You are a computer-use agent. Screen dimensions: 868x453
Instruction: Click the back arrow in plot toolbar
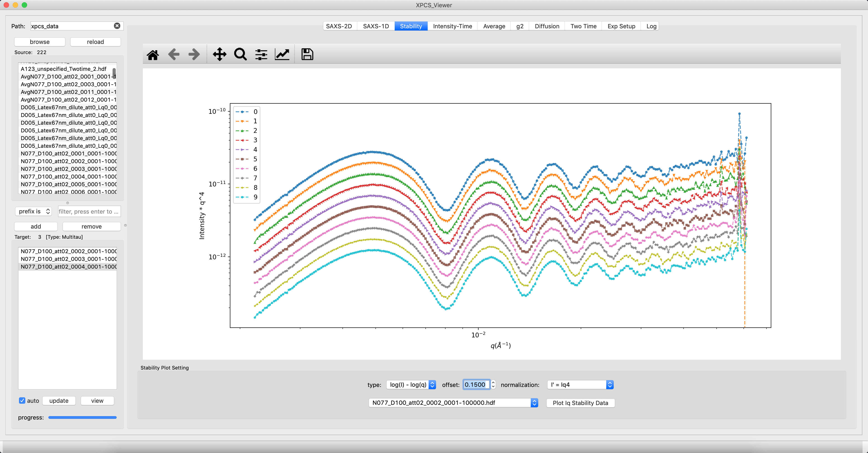coord(174,54)
